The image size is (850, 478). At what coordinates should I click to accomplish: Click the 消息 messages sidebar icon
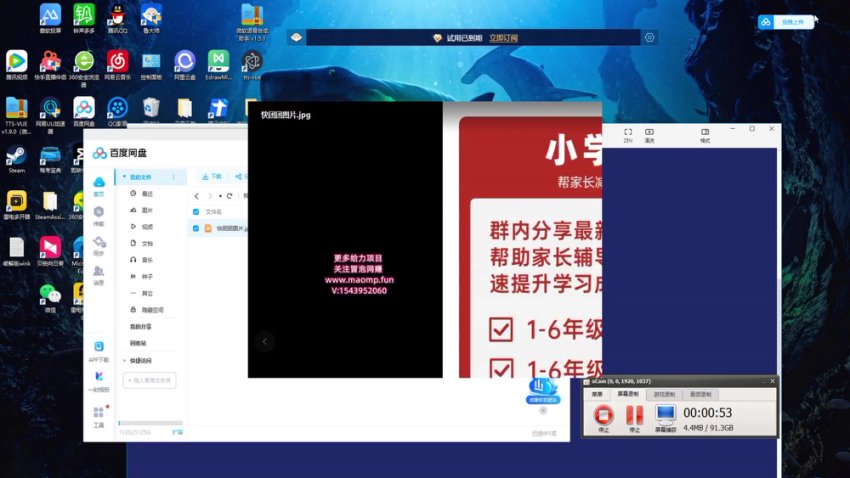(99, 272)
